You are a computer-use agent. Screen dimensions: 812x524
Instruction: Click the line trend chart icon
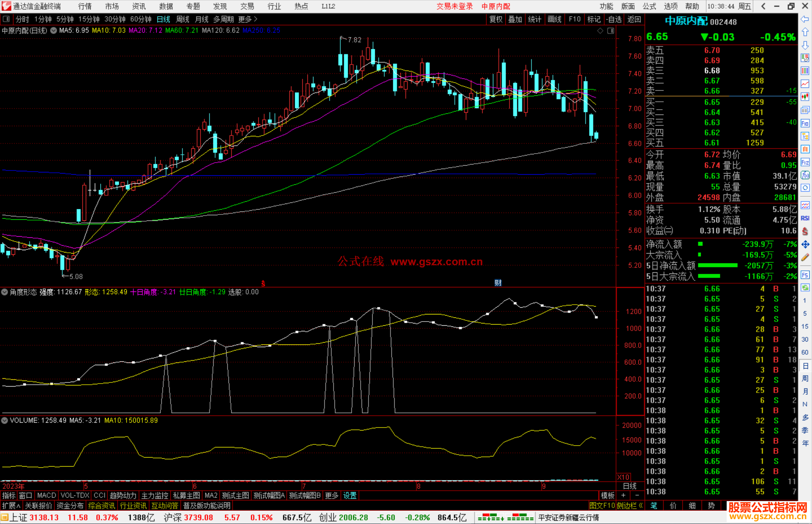(805, 84)
